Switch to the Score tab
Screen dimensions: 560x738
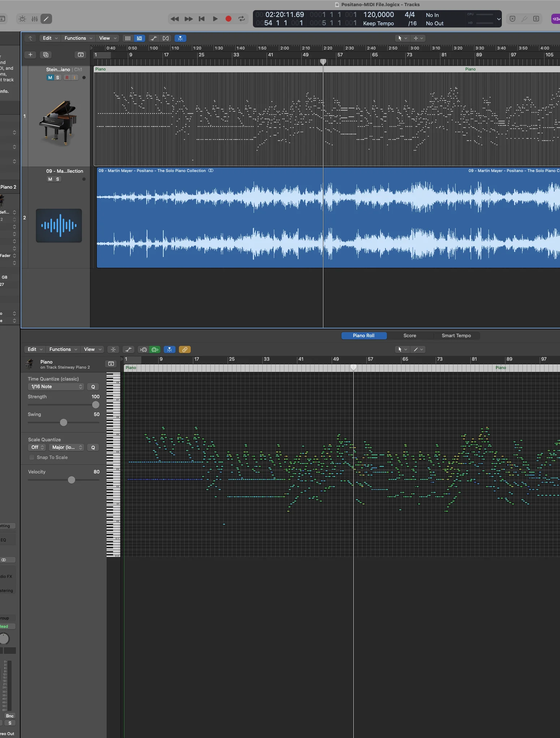tap(410, 336)
